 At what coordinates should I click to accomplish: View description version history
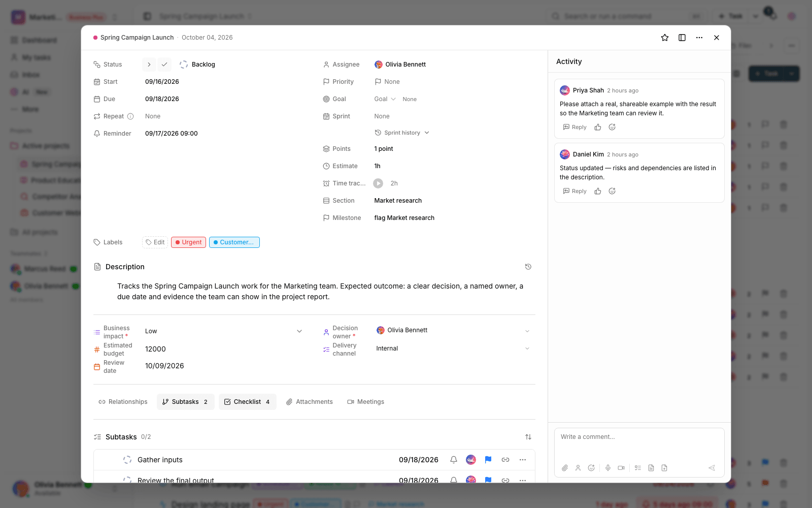coord(528,267)
